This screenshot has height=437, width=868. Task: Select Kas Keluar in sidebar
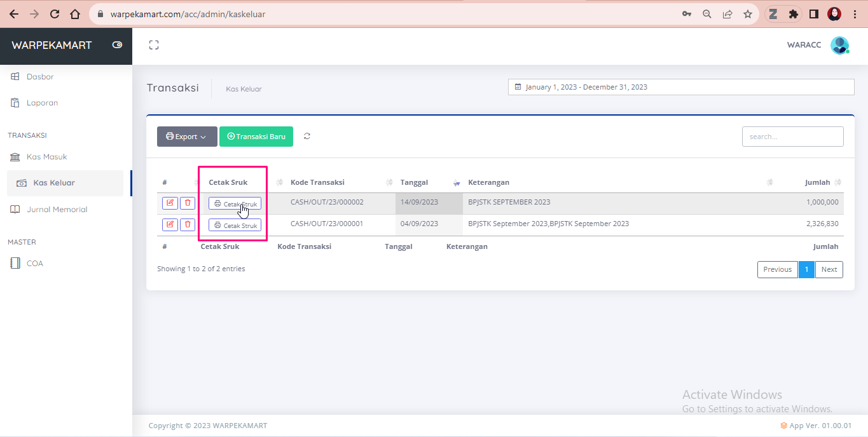(x=65, y=183)
